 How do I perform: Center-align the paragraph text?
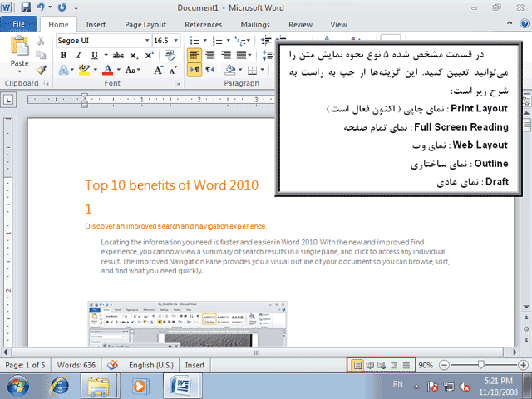point(210,55)
